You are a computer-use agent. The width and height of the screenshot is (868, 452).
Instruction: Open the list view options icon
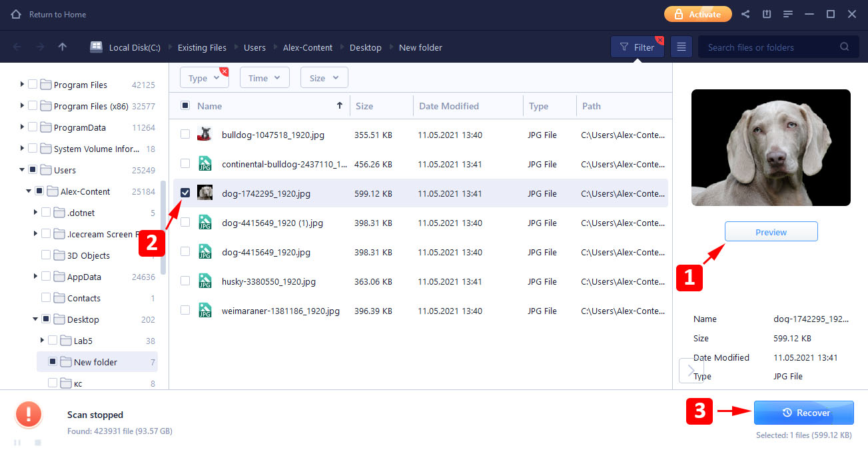pyautogui.click(x=681, y=47)
